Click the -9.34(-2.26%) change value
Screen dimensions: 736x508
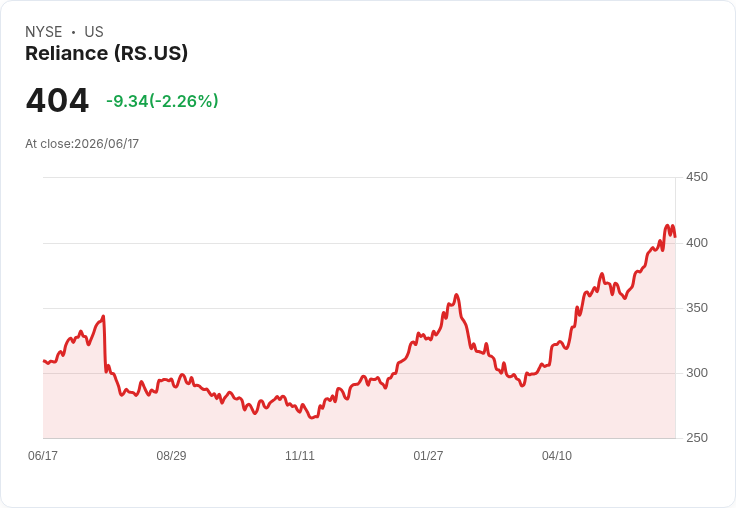click(x=162, y=101)
